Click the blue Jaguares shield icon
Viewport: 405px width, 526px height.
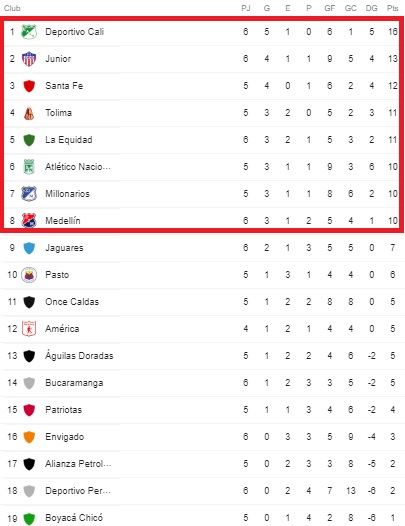pos(29,248)
